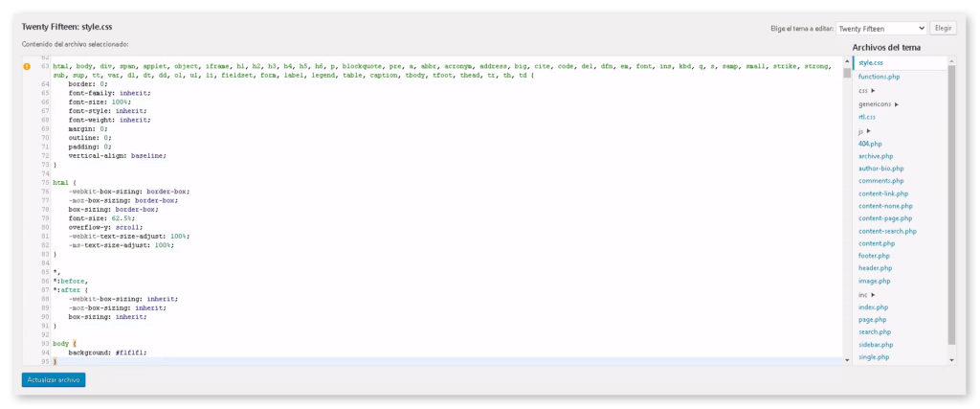
Task: Open author-bio.php file
Action: point(880,169)
